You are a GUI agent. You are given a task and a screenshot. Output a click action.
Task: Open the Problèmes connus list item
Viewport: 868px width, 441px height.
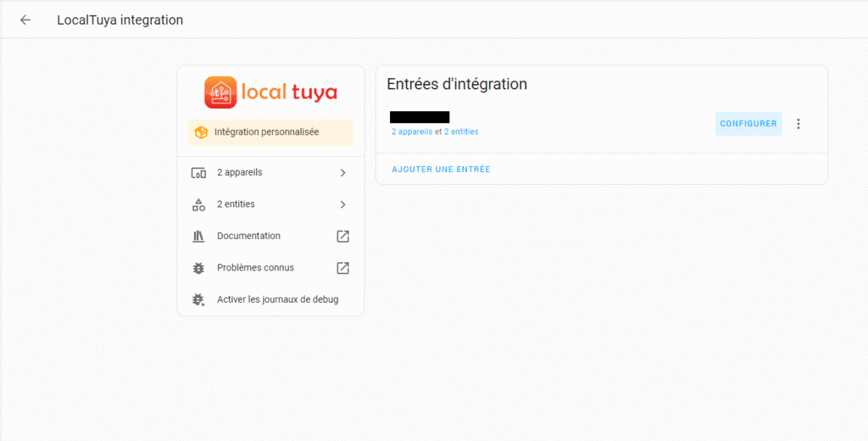[270, 268]
